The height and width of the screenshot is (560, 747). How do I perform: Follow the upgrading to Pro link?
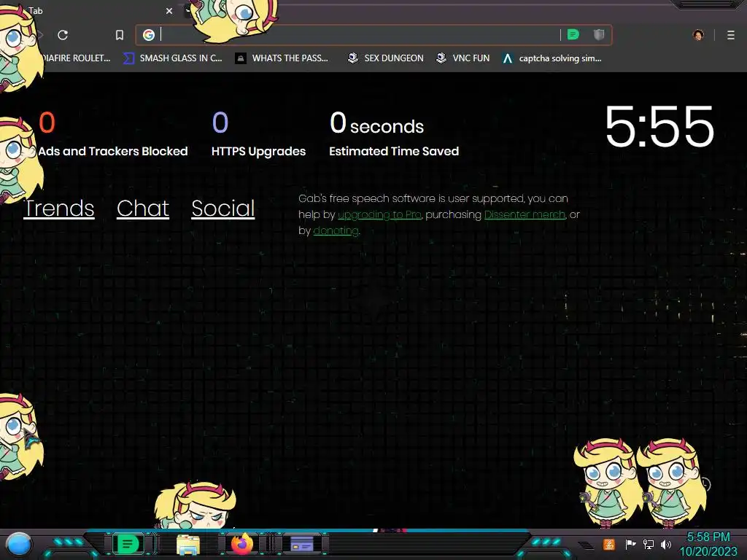[379, 215]
